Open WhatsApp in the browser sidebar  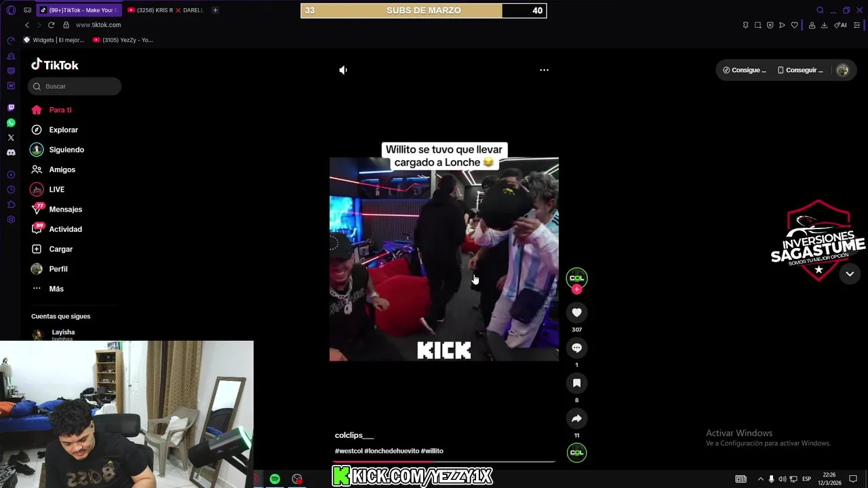(x=11, y=123)
